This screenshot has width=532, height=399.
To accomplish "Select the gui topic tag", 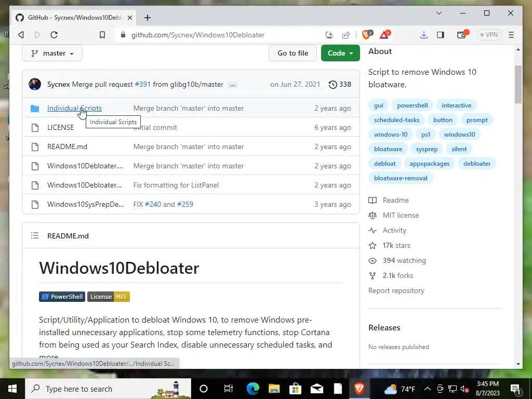I will tap(379, 105).
